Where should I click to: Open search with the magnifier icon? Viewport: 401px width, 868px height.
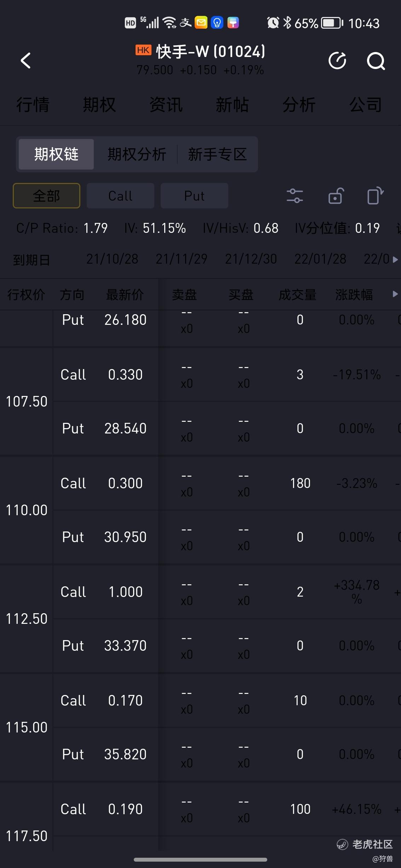376,61
